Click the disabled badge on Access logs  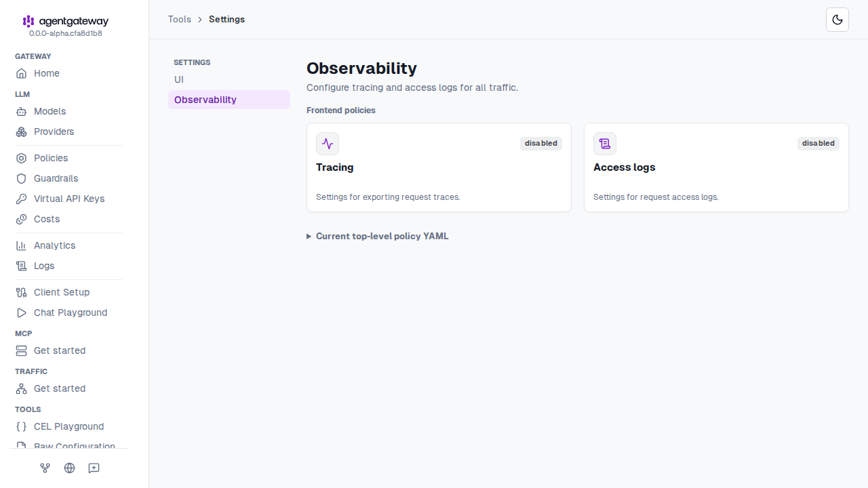[x=818, y=143]
